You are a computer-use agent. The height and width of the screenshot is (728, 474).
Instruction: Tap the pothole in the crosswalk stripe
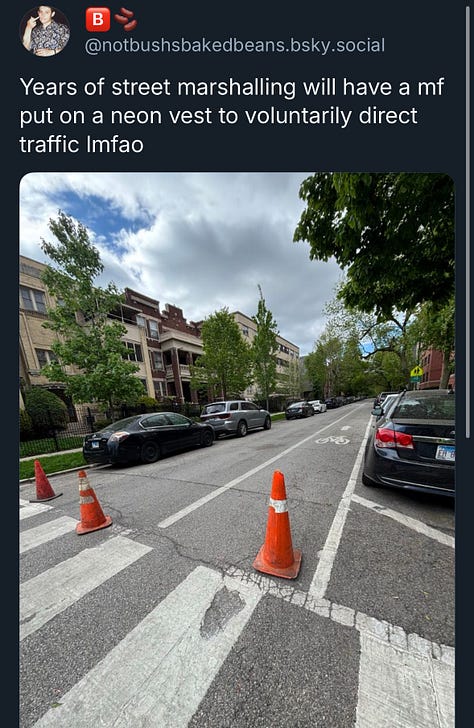(222, 610)
